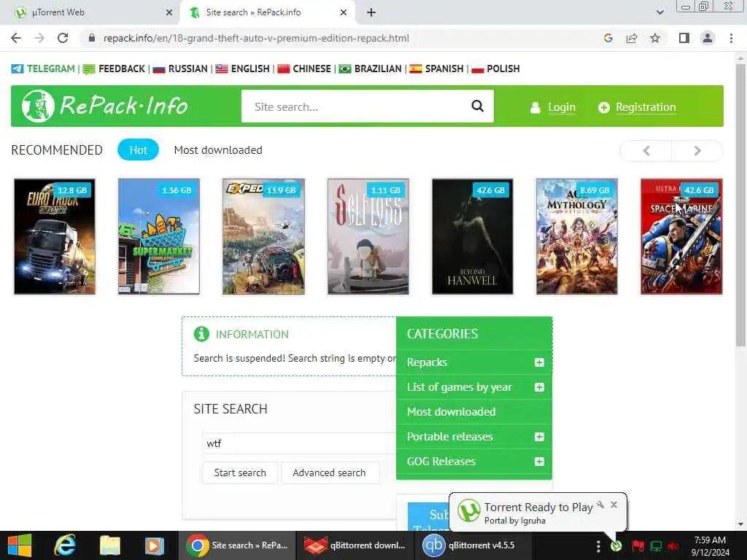
Task: Open the Most downloaded category
Action: 451,412
